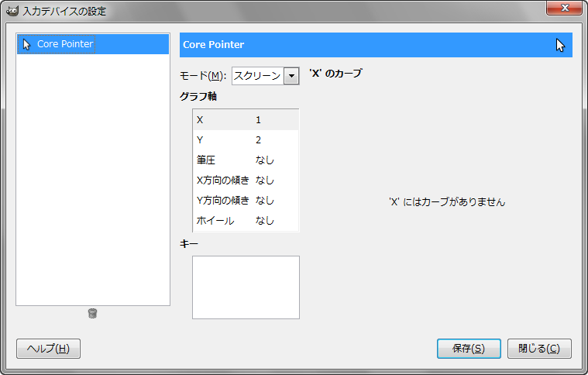Viewport: 588px width, 375px height.
Task: Click the value 2 for the Y axis
Action: pyautogui.click(x=258, y=140)
